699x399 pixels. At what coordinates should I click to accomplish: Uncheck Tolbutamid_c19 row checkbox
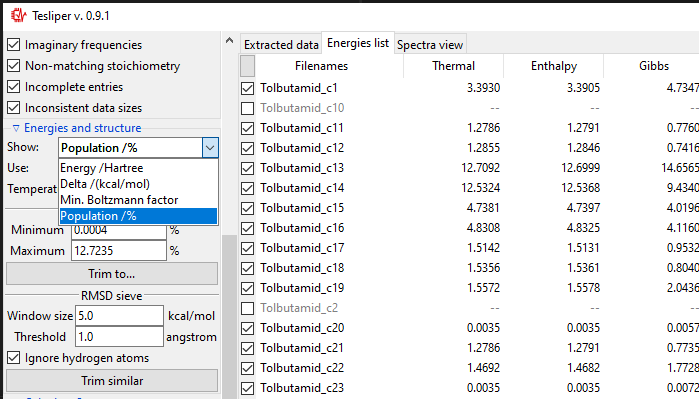(247, 288)
